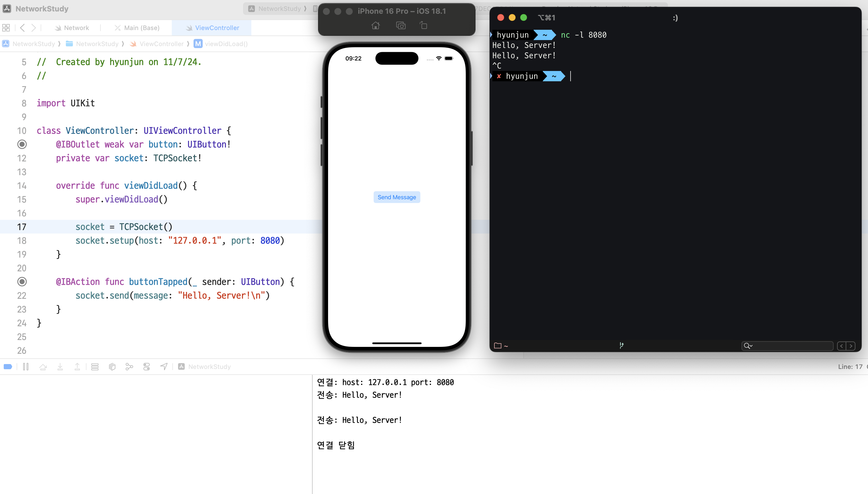
Task: Click the IBOutlet connection circle for button
Action: pyautogui.click(x=22, y=144)
